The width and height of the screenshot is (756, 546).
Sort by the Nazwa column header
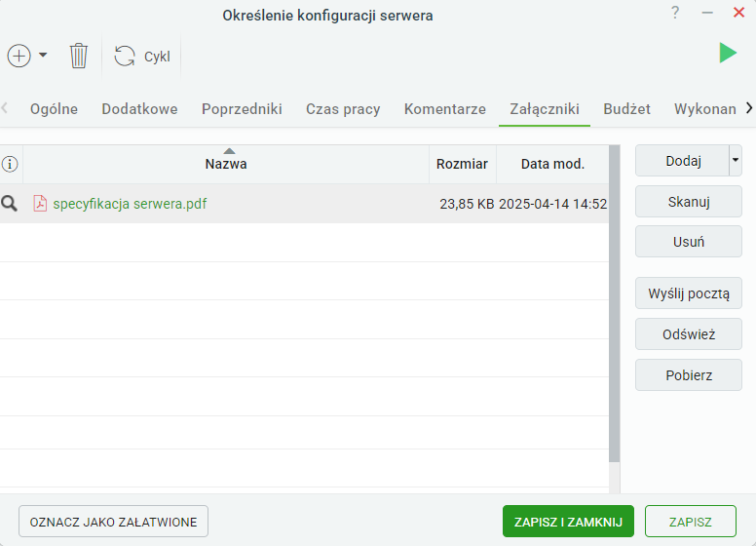pyautogui.click(x=226, y=164)
